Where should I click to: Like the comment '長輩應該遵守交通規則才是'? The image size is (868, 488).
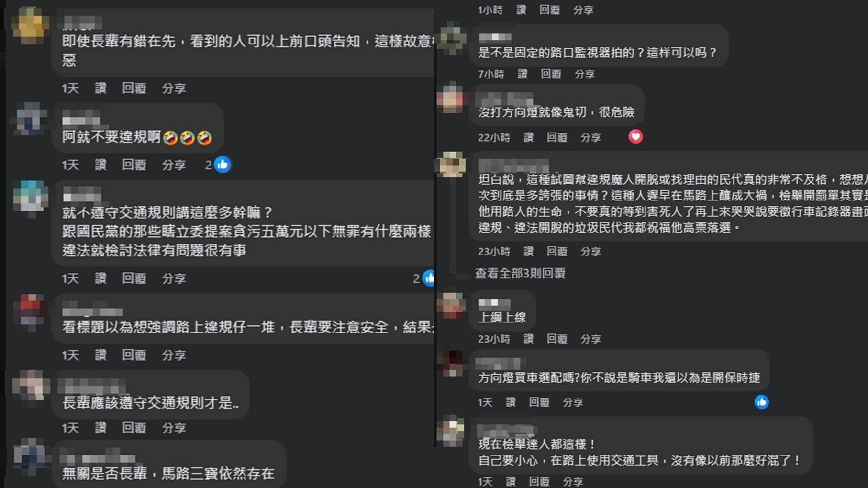click(x=100, y=428)
